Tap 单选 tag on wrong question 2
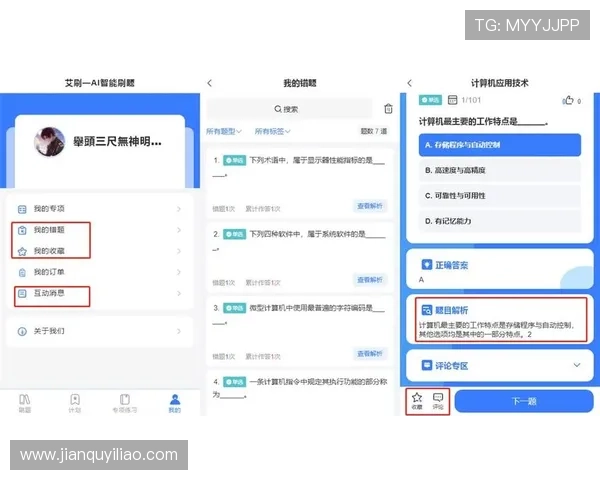Screen dimensions: 600x480 pyautogui.click(x=234, y=234)
